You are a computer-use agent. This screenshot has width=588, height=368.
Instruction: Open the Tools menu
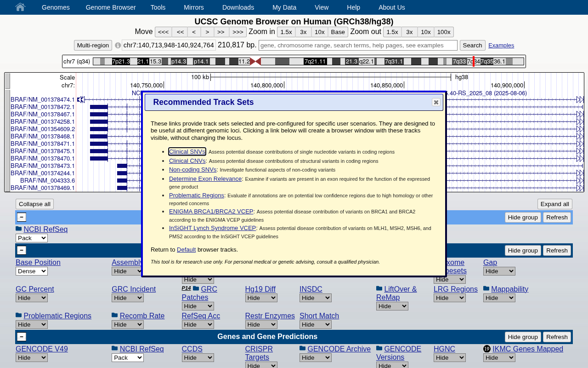(158, 7)
